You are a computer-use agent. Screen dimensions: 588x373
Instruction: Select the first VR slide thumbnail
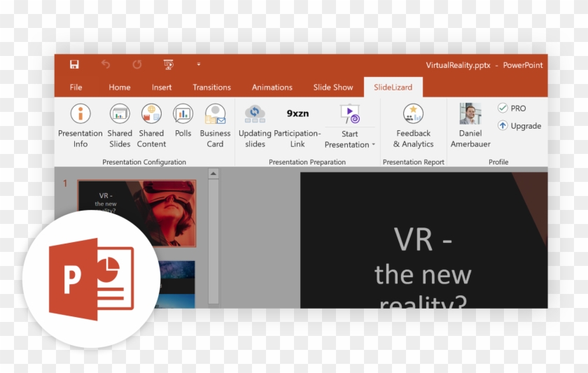tap(136, 213)
